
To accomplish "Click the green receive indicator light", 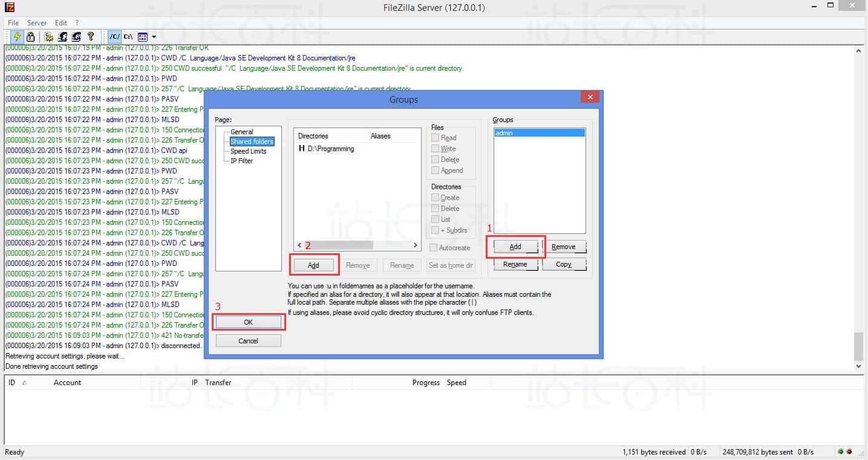I will click(841, 452).
